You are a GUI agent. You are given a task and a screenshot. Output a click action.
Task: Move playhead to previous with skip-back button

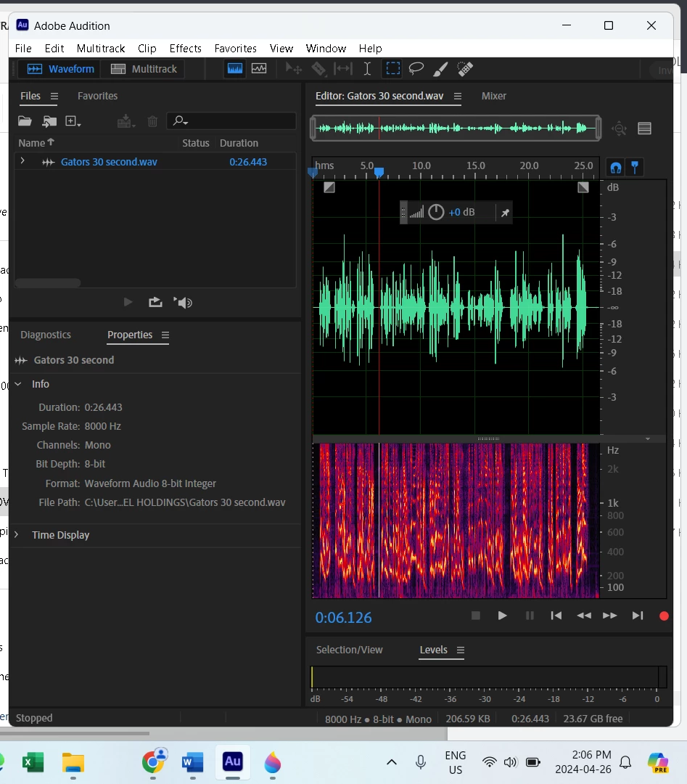pos(556,616)
